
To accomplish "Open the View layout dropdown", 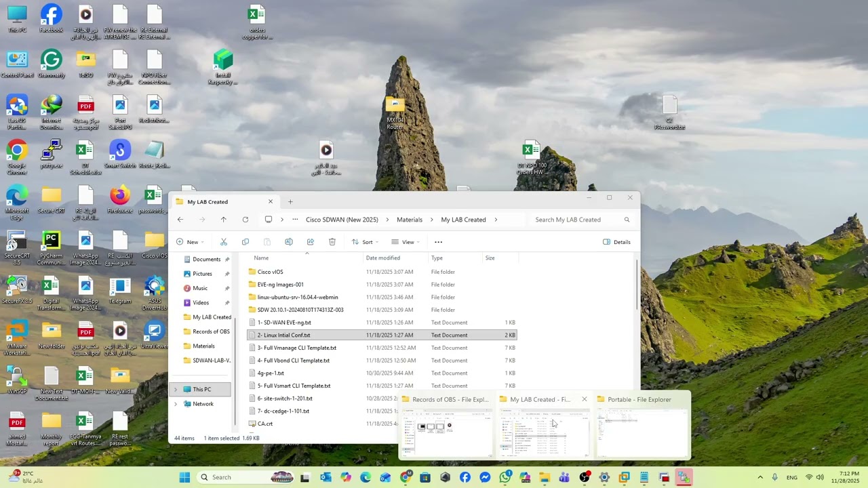I will click(406, 242).
